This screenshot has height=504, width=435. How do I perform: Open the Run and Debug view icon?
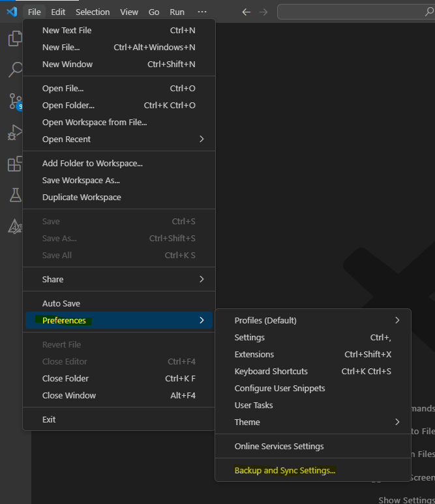pos(15,132)
